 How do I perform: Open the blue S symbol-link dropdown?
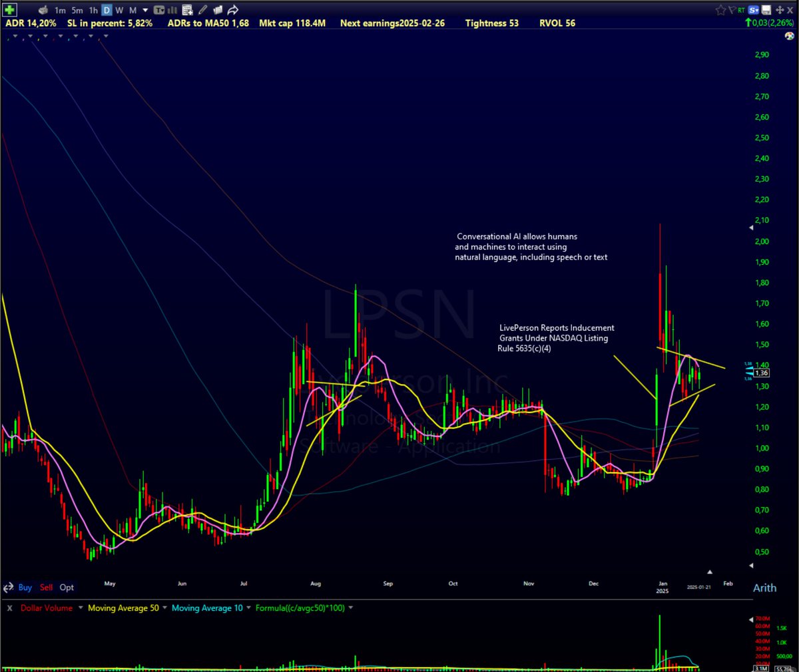point(754,10)
